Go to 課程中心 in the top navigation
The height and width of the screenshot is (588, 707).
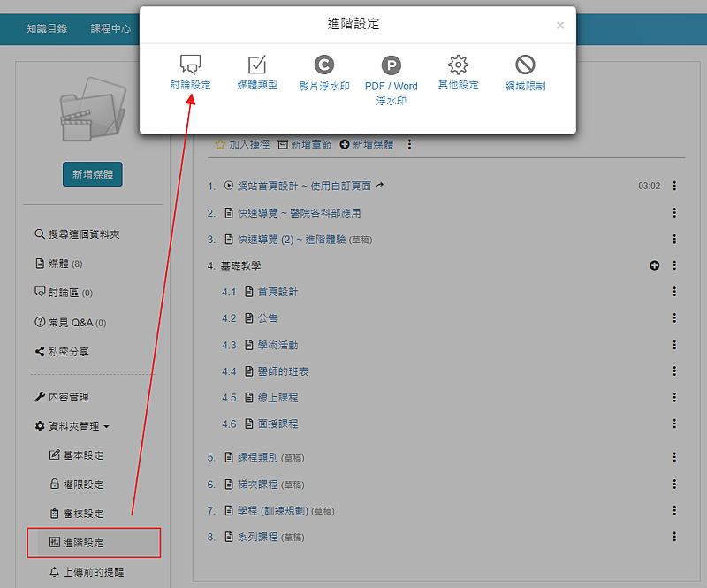110,28
